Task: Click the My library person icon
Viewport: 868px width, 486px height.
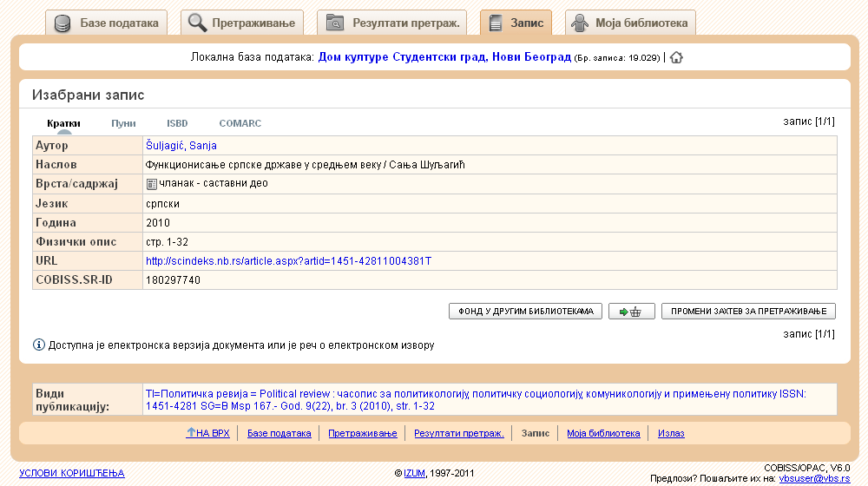Action: coord(580,23)
